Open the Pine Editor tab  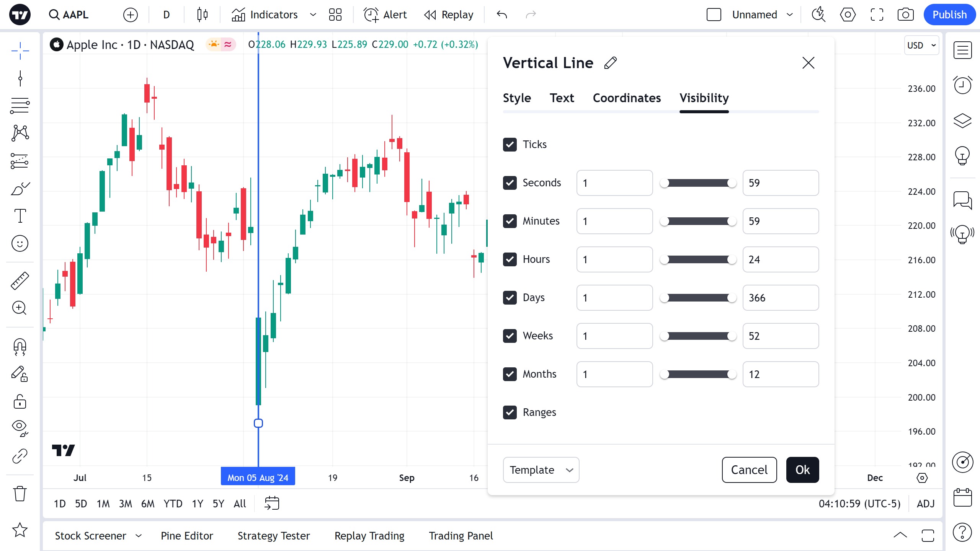(x=187, y=536)
